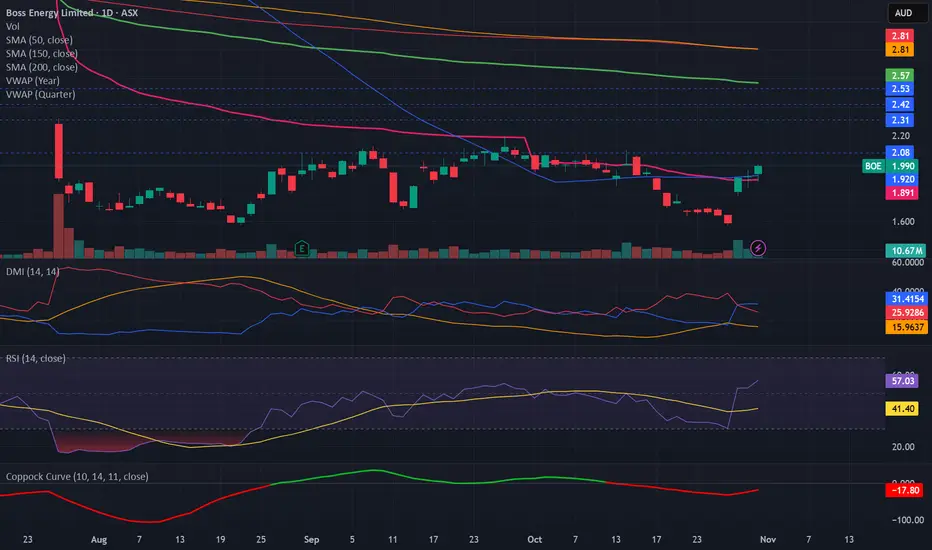The image size is (932, 550).
Task: Click the 31.4154 DMI value label
Action: pos(906,298)
